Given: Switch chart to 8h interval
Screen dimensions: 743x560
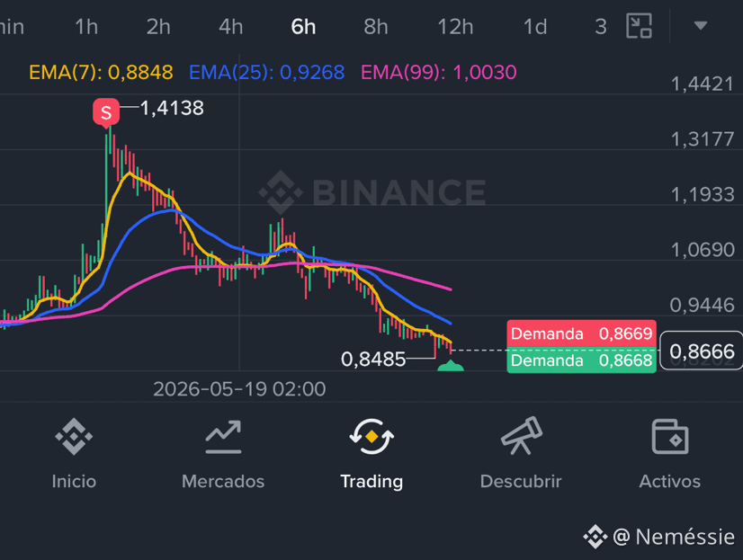Looking at the screenshot, I should [376, 26].
